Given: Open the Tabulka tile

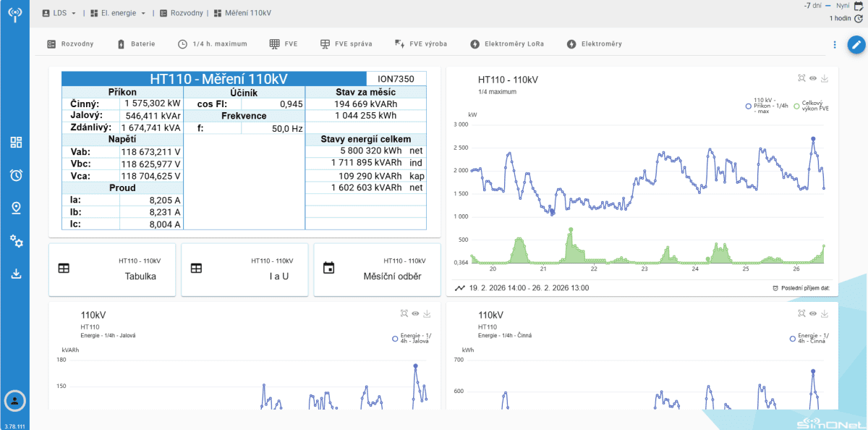Looking at the screenshot, I should click(112, 269).
